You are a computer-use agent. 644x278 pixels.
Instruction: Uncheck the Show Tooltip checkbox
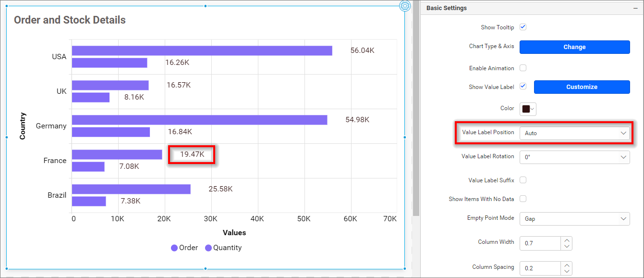click(523, 27)
